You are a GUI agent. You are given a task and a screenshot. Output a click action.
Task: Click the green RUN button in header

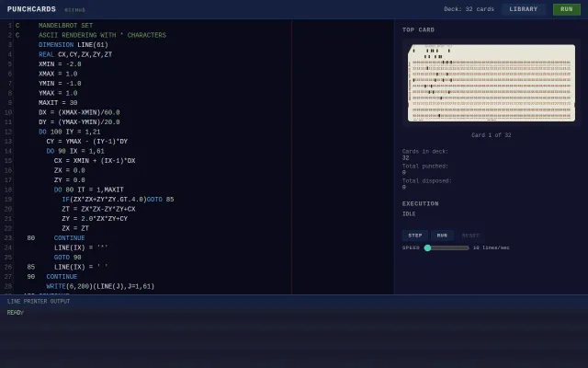pos(566,9)
